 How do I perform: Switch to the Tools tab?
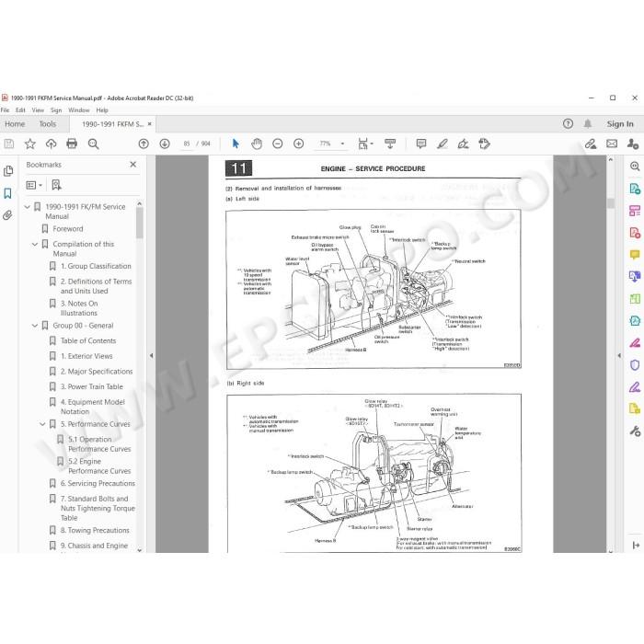[48, 123]
